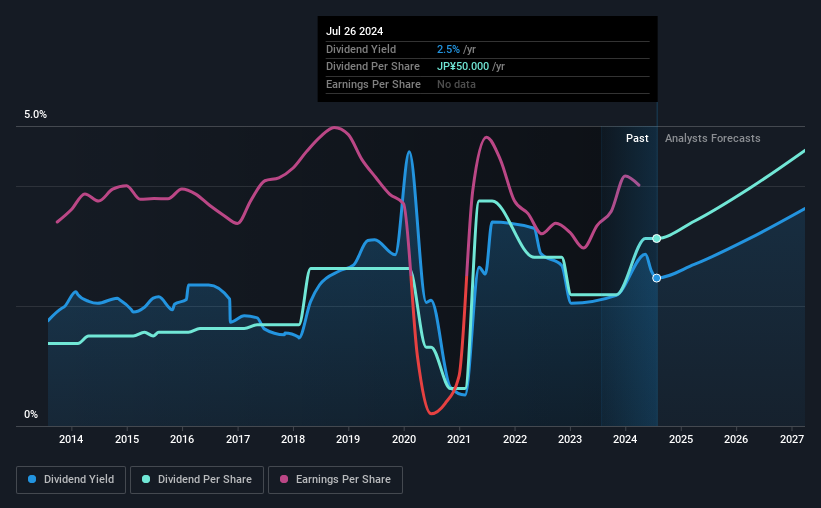Click the tooltip Dividend Per Share row label
The height and width of the screenshot is (508, 821).
coord(373,67)
